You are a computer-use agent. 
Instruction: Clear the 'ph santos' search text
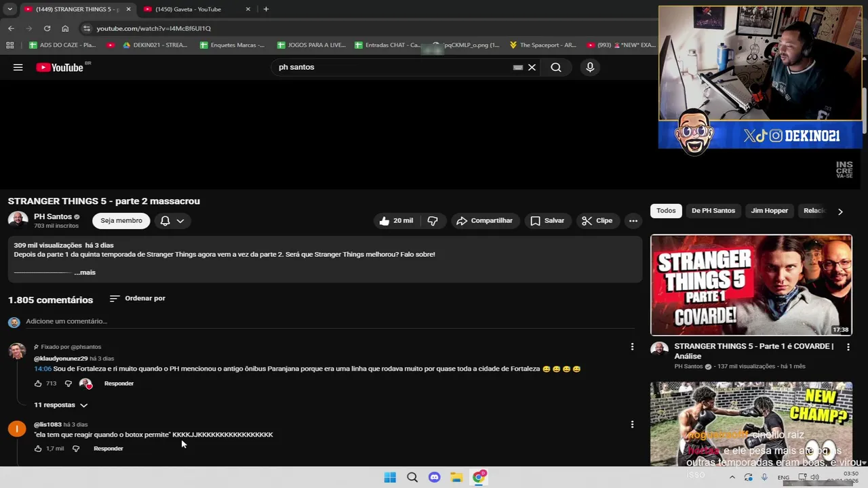point(532,67)
